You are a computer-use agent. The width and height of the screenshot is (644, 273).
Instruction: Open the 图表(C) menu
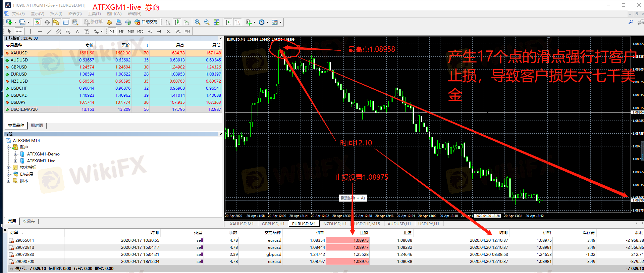(75, 14)
